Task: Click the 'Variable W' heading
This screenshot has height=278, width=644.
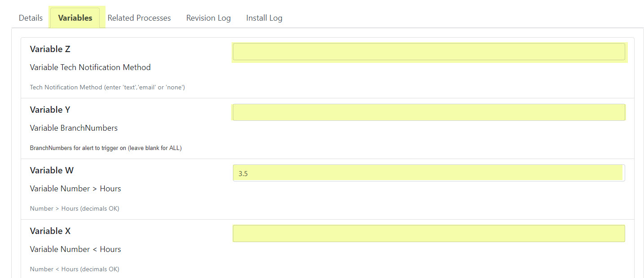Action: 52,171
